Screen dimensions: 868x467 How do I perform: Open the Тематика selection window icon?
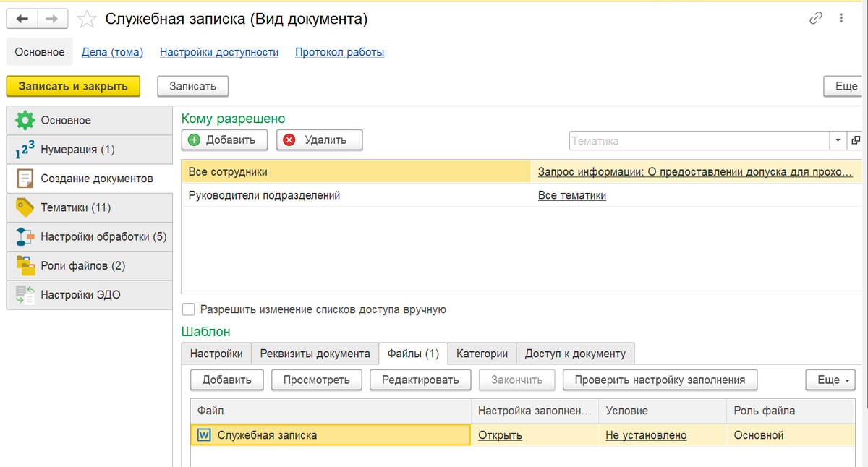tap(856, 140)
